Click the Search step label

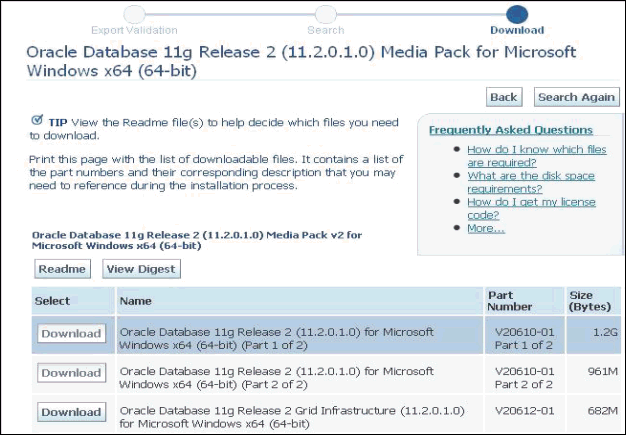tap(326, 30)
